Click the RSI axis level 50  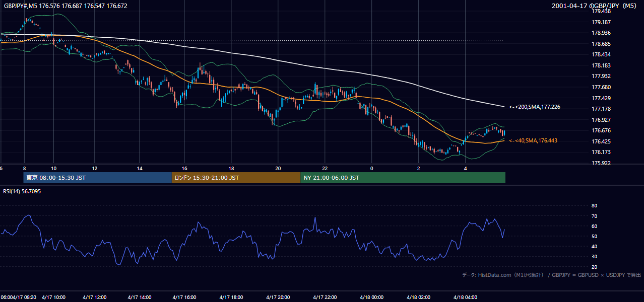[x=594, y=236]
